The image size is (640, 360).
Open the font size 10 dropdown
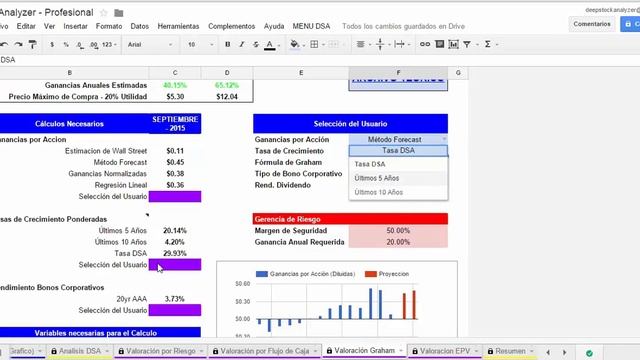coord(200,44)
